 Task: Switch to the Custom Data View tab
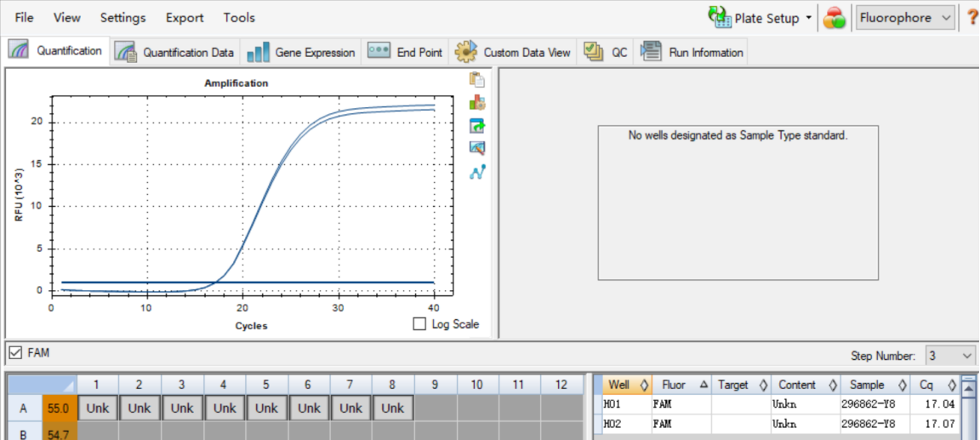click(513, 53)
